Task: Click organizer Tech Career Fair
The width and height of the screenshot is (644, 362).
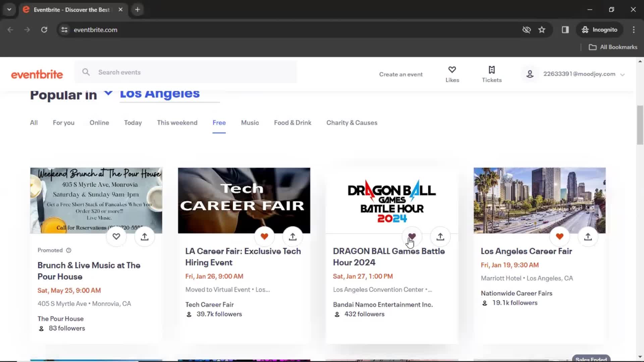Action: click(209, 305)
